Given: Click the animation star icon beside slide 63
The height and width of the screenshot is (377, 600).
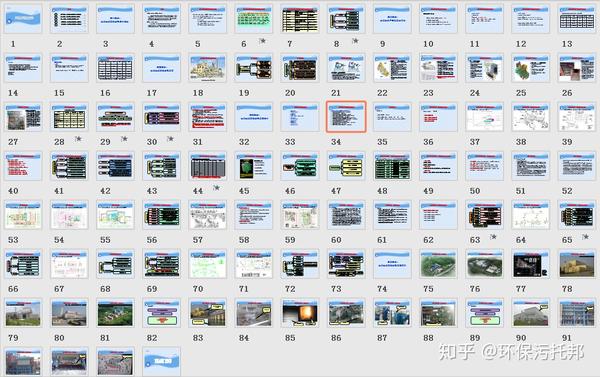Looking at the screenshot, I should 494,236.
